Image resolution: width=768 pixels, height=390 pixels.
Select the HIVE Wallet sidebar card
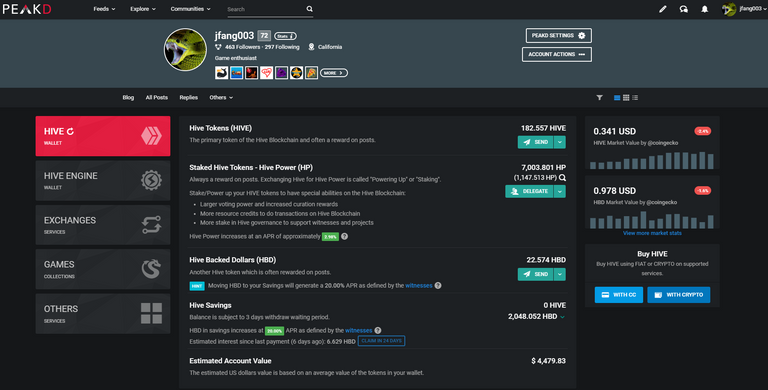click(x=103, y=136)
